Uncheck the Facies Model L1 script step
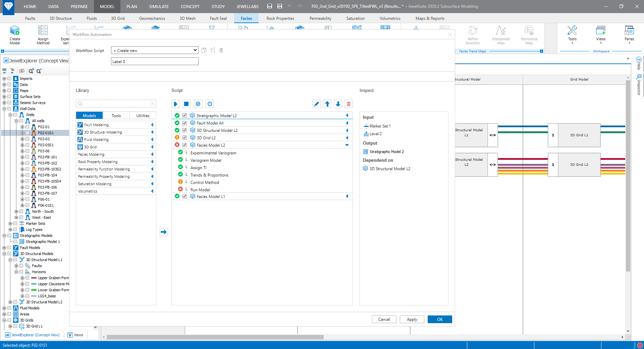Viewport: 644px width, 349px height. [x=184, y=196]
